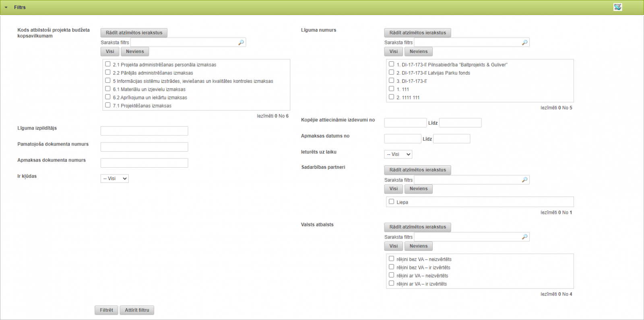644x320 pixels.
Task: Click the Apmaksas datums no start field
Action: point(402,139)
